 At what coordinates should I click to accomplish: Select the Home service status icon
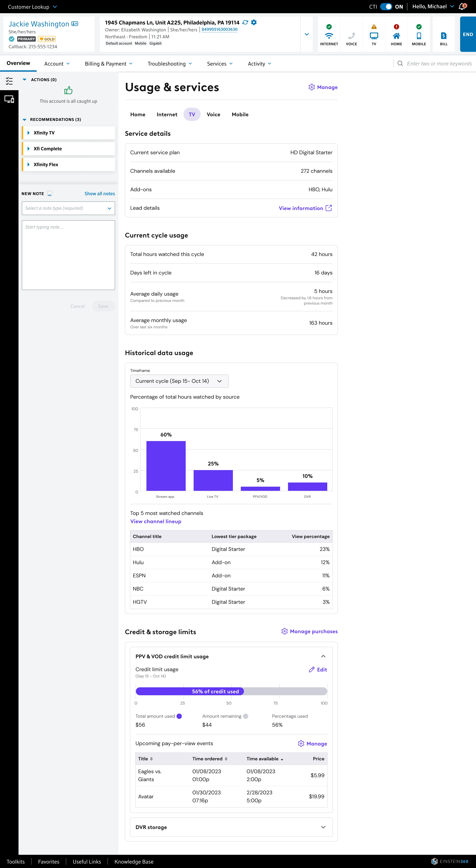pyautogui.click(x=397, y=34)
